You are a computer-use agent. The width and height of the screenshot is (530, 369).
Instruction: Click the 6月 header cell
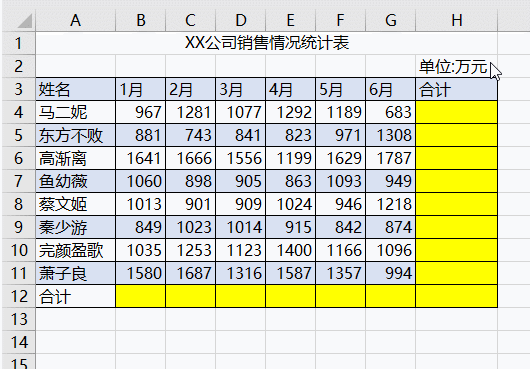[390, 89]
